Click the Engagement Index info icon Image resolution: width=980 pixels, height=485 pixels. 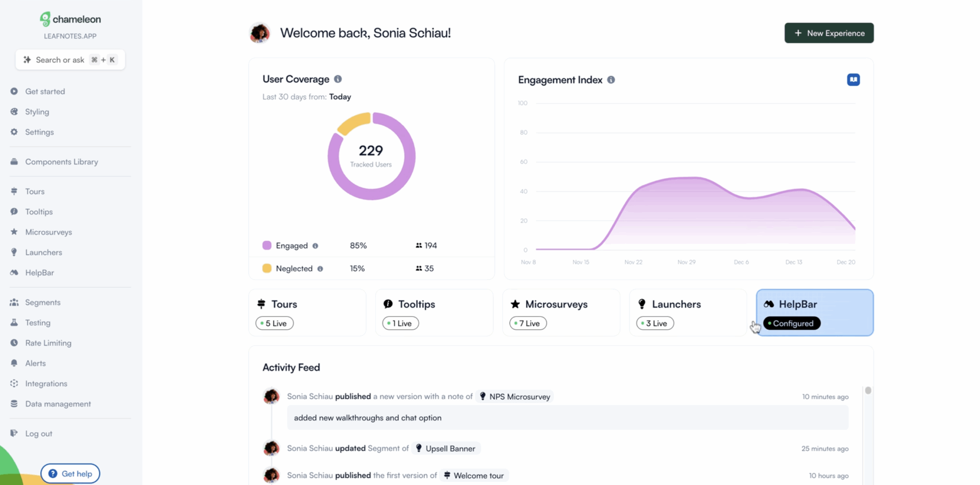(x=611, y=80)
